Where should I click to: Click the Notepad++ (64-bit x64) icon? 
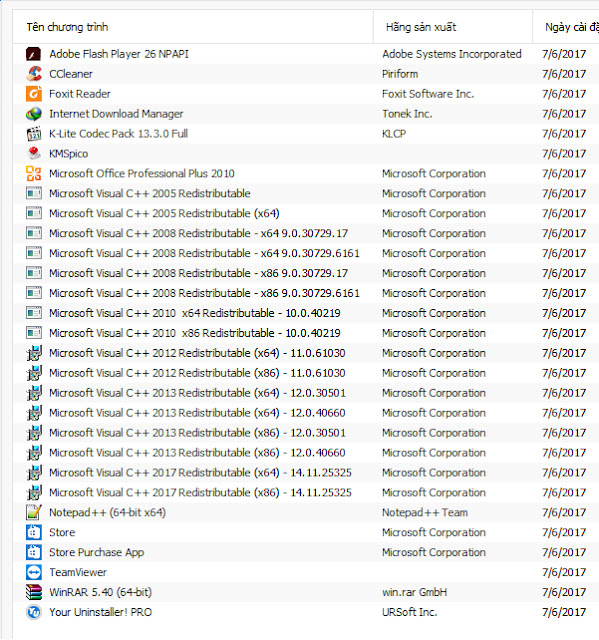(33, 512)
